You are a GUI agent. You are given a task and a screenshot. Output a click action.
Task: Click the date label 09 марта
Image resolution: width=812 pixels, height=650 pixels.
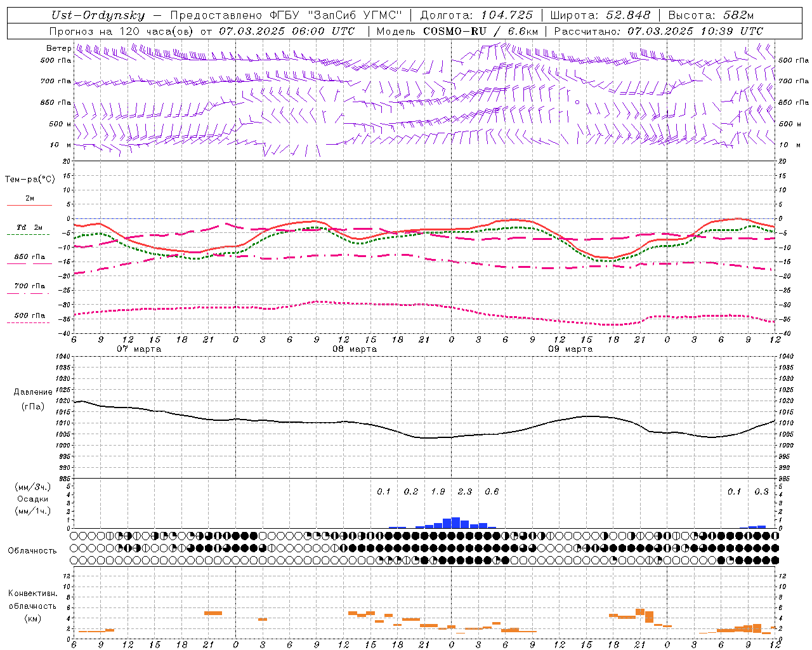(570, 349)
